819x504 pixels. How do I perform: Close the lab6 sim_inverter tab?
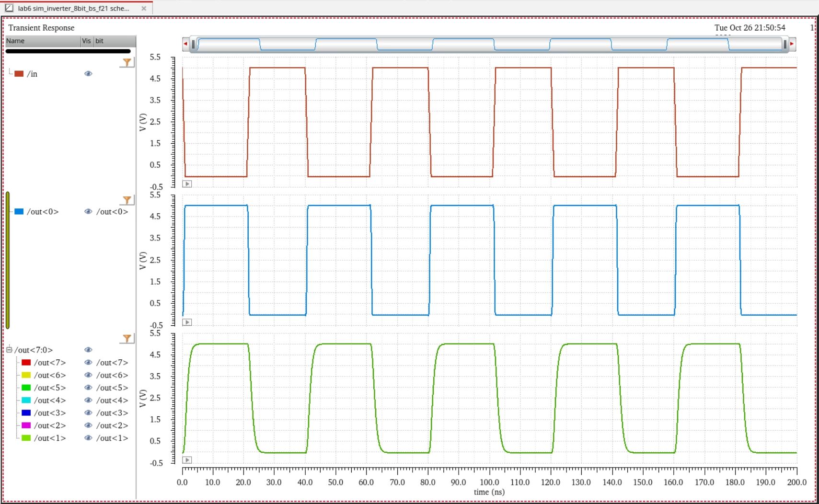click(144, 8)
